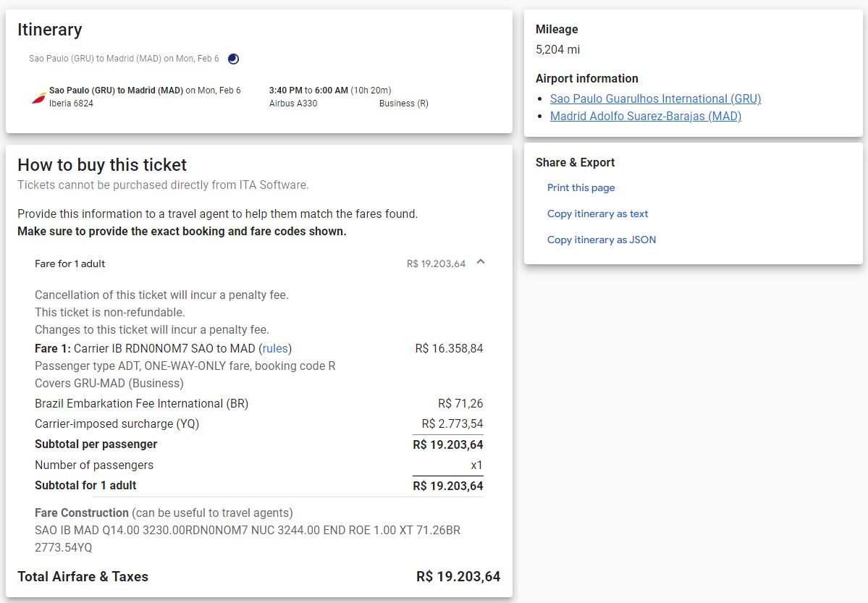Click the overnight flight moon icon

[x=233, y=59]
